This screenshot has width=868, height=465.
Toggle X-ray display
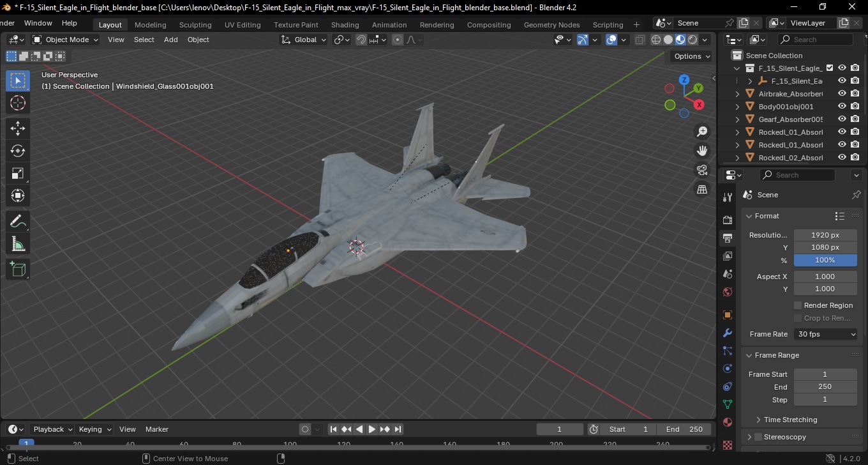tap(640, 40)
